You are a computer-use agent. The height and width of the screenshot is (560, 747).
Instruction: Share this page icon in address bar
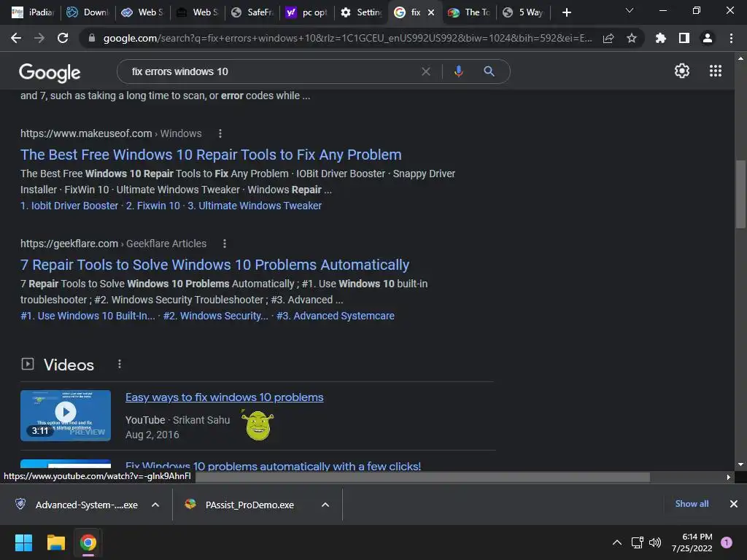click(x=608, y=39)
